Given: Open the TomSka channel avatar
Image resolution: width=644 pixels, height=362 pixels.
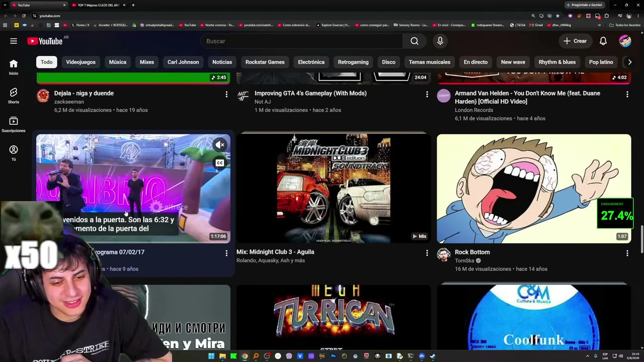Looking at the screenshot, I should click(444, 254).
